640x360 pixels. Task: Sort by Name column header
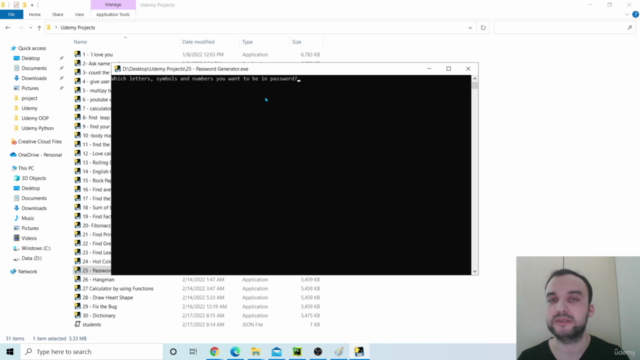pos(80,42)
